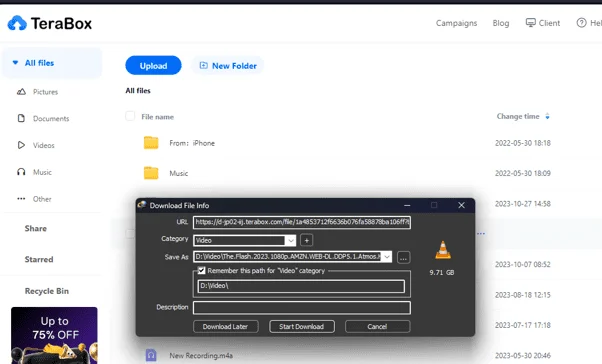602x364 pixels.
Task: Click the Help question mark icon
Action: click(581, 23)
